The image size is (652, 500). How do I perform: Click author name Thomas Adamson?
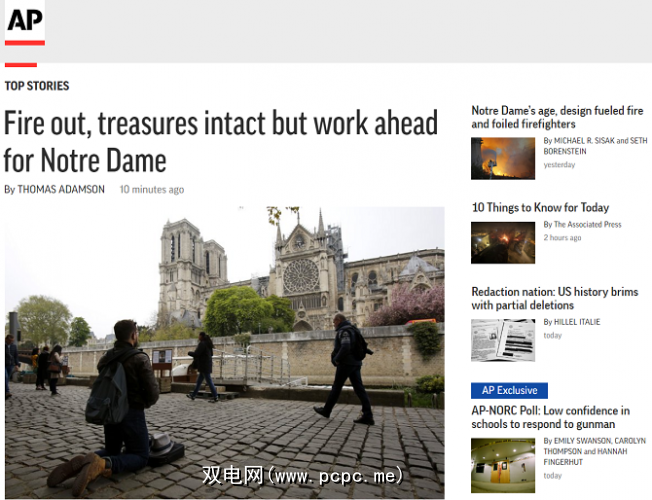(61, 189)
